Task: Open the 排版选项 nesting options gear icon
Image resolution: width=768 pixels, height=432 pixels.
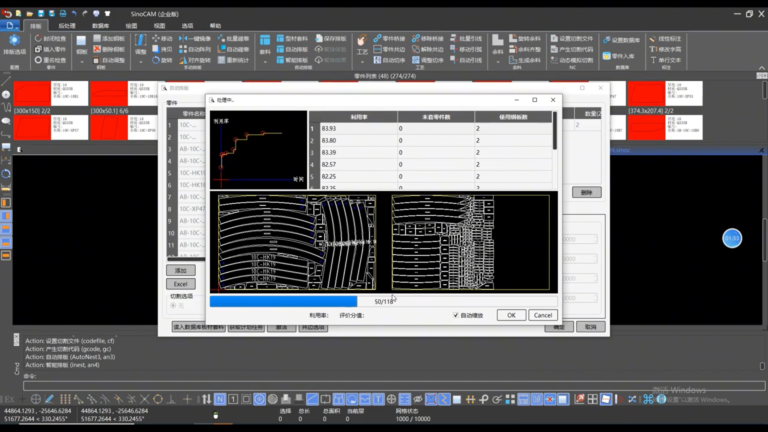Action: click(14, 41)
